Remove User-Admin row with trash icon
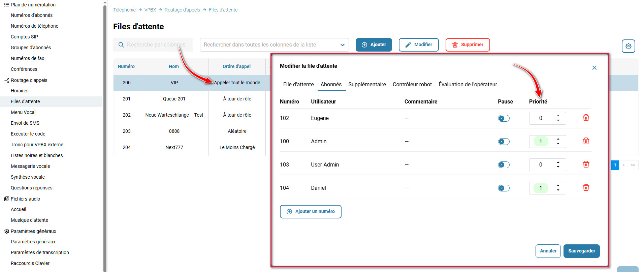644x272 pixels. 586,164
